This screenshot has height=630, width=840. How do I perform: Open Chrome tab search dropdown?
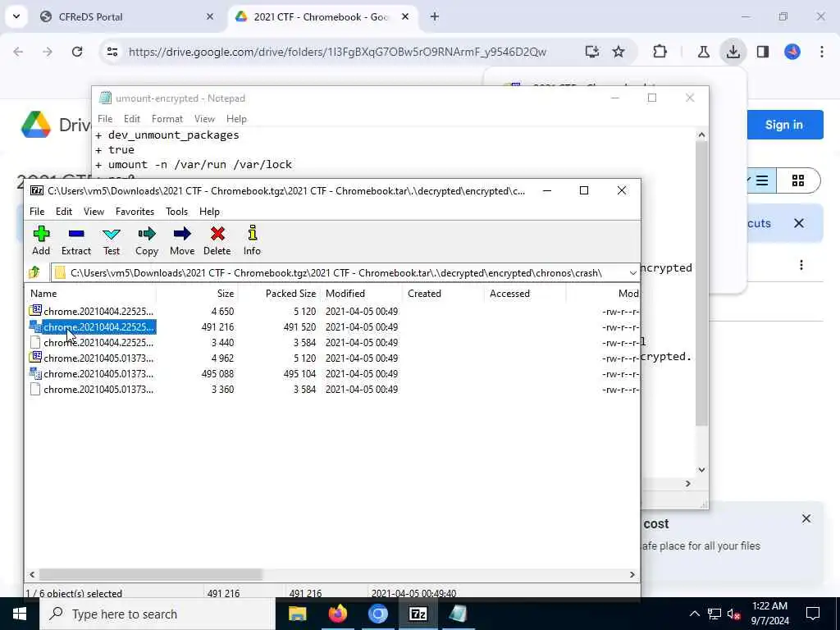[x=16, y=16]
